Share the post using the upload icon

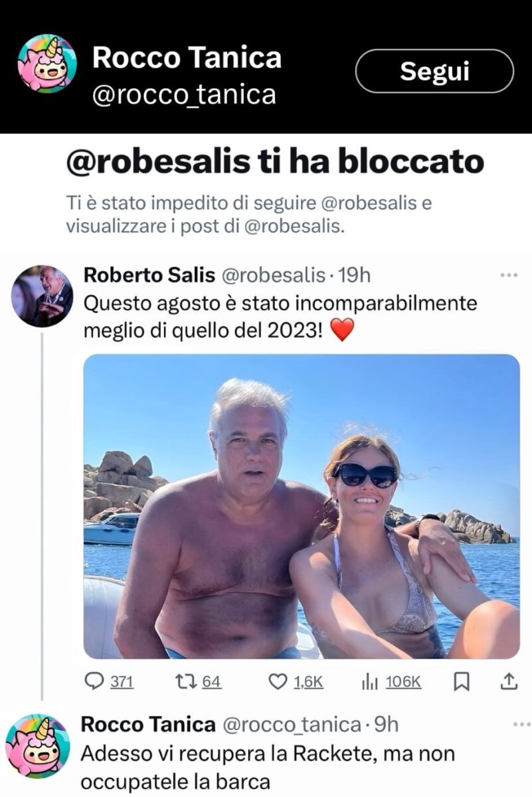click(x=508, y=681)
